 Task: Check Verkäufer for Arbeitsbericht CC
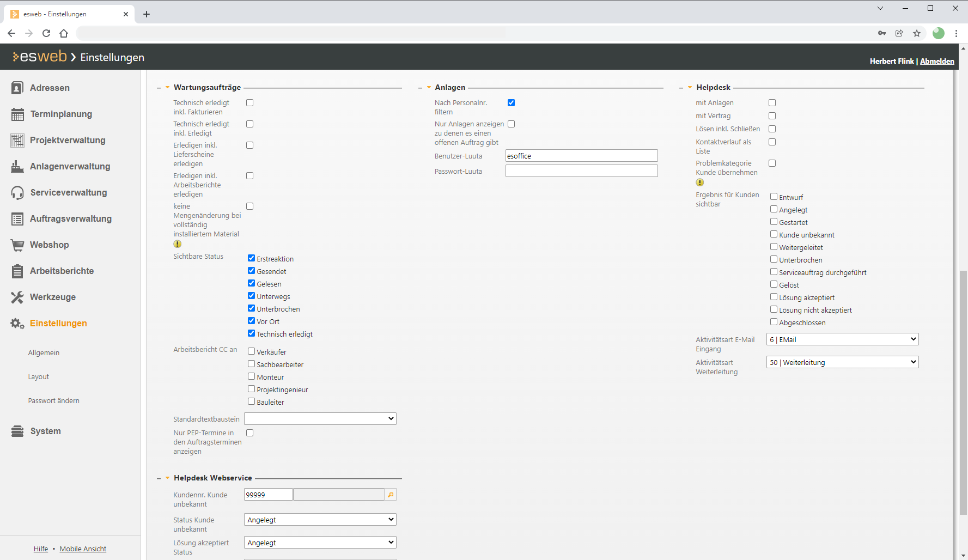click(251, 351)
